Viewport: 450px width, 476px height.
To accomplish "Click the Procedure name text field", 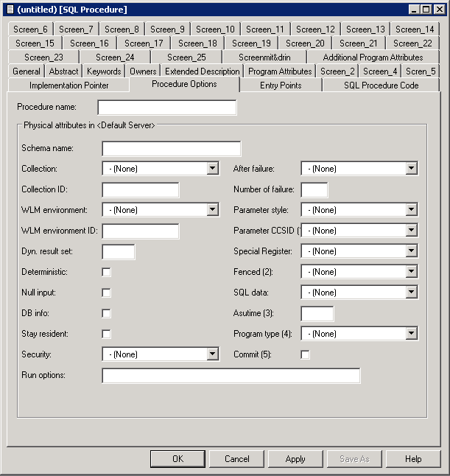I will tap(167, 108).
